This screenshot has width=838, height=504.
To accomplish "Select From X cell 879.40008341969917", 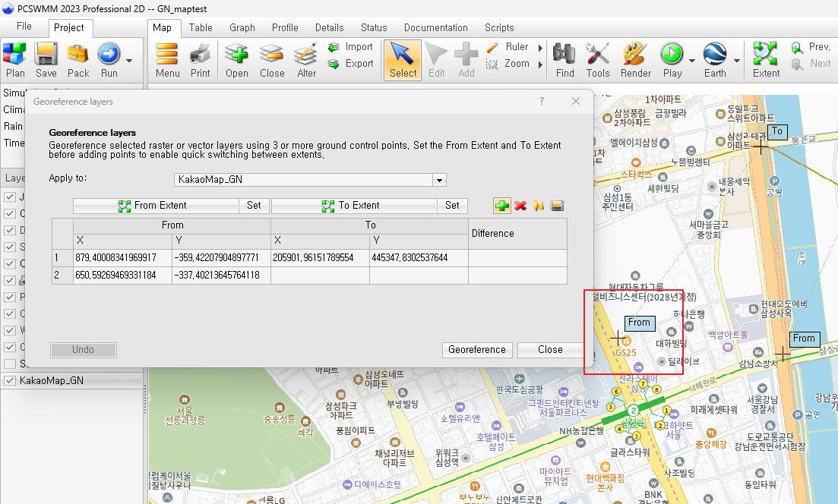I will click(122, 258).
